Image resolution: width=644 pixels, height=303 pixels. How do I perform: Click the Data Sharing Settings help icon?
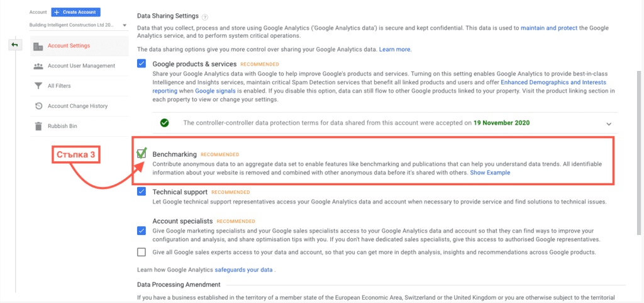tap(206, 16)
